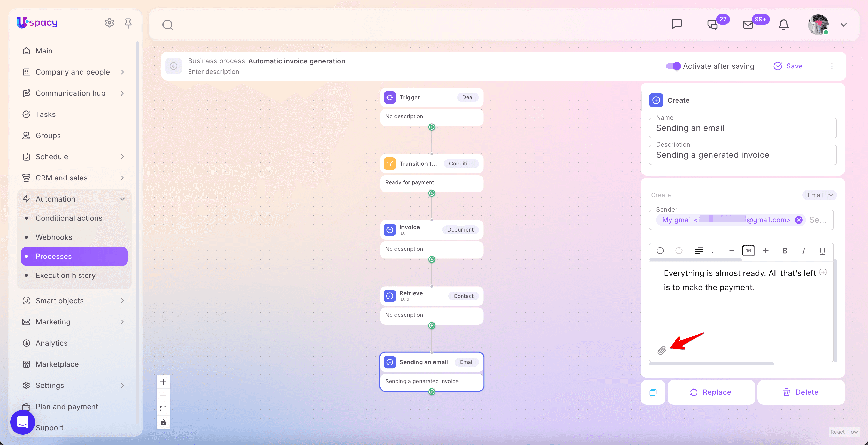Click the Replace button
Image resolution: width=868 pixels, height=445 pixels.
coord(711,392)
